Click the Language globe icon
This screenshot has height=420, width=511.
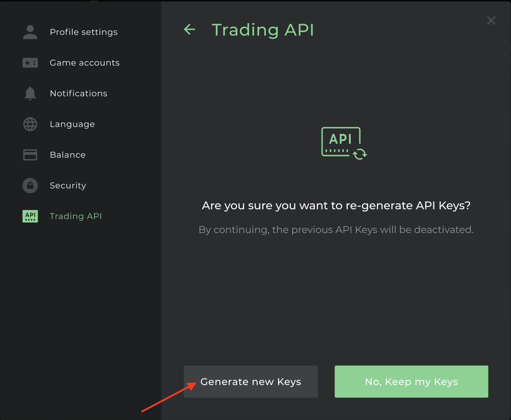(x=30, y=124)
